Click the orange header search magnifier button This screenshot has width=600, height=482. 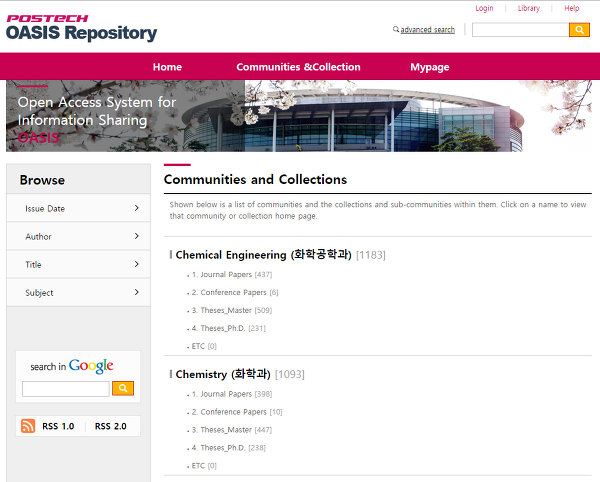pyautogui.click(x=579, y=30)
